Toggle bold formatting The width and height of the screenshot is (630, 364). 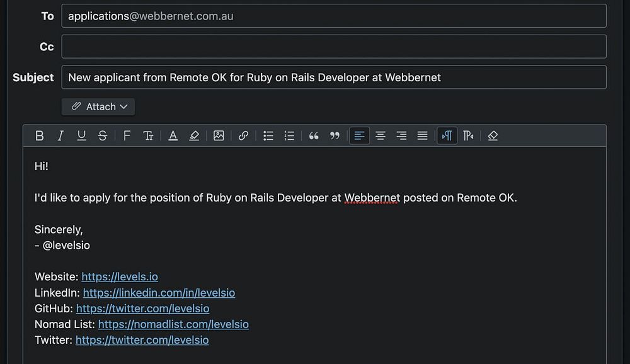pyautogui.click(x=39, y=136)
